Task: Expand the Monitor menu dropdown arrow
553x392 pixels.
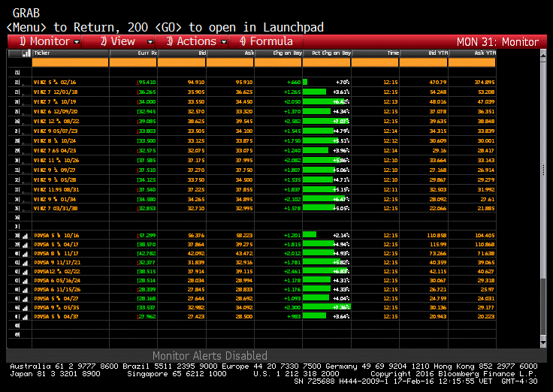Action: click(77, 42)
